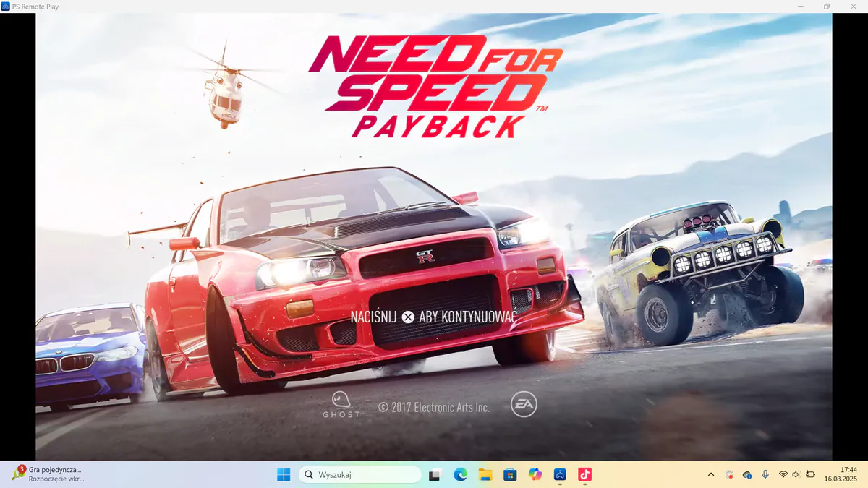Open Task View from the taskbar
The width and height of the screenshot is (868, 488).
coord(435,474)
